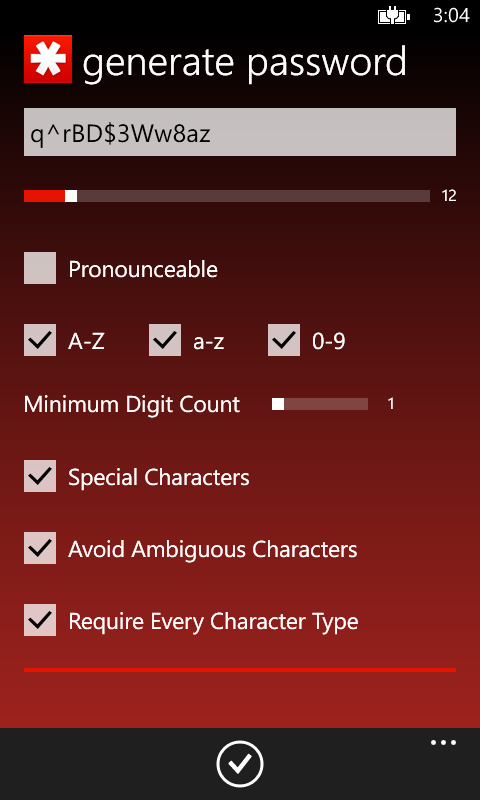Click the Minimum Digit Count slider track

click(326, 404)
